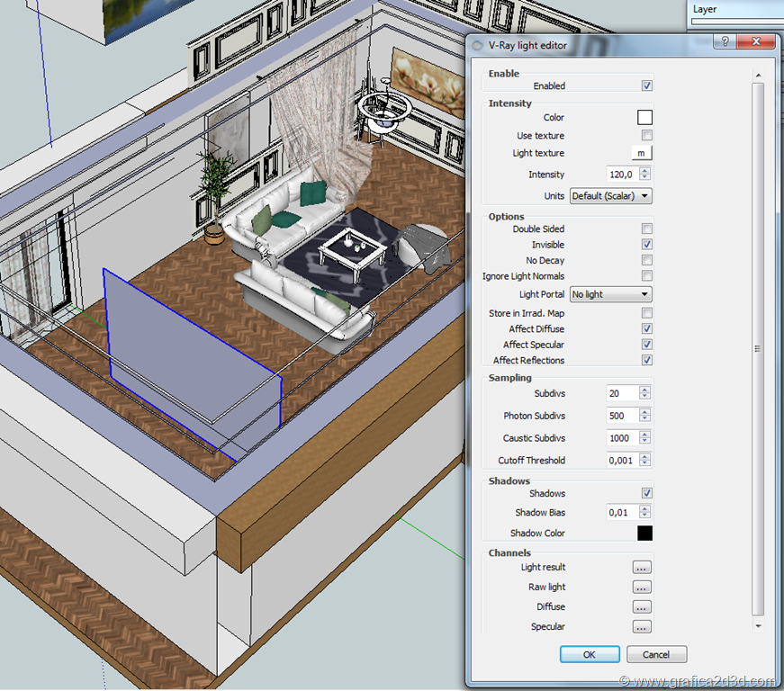Disable the Shadows checkbox
This screenshot has width=784, height=691.
click(x=646, y=494)
